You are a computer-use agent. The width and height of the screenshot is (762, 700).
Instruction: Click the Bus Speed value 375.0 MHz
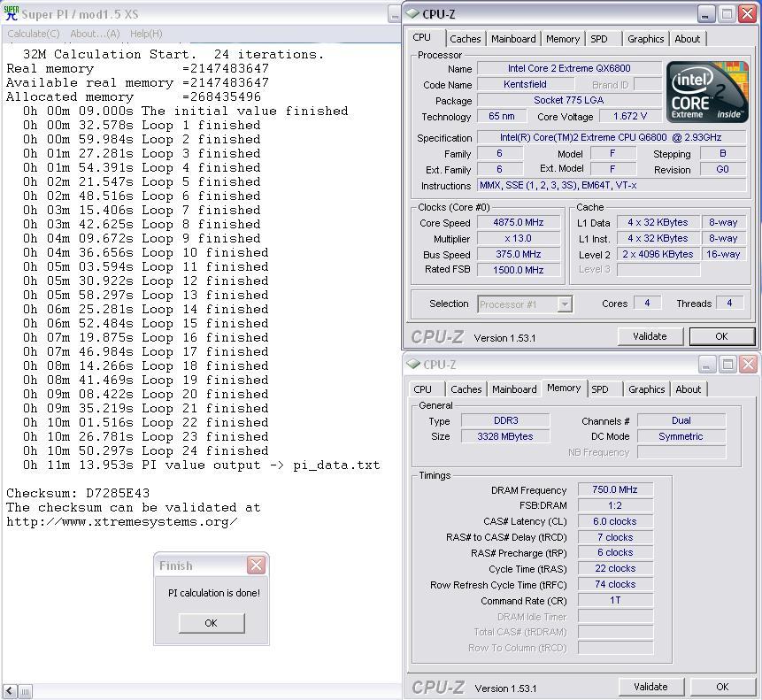click(x=518, y=254)
